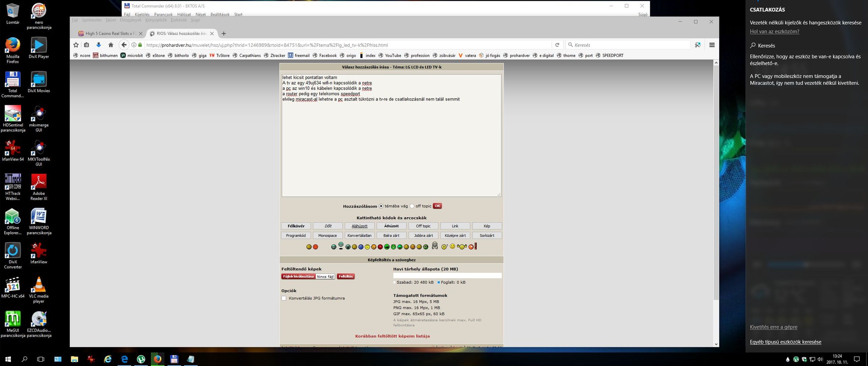Go to Firefox home page icon
This screenshot has width=868, height=366.
111,45
